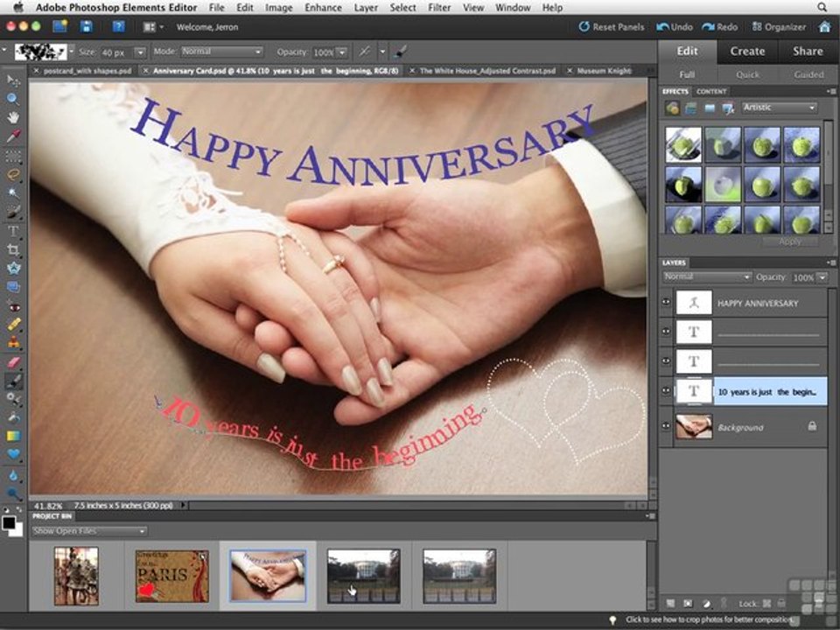Screen dimensions: 840x630
Task: Show Filters category in Effects panel
Action: tap(672, 108)
